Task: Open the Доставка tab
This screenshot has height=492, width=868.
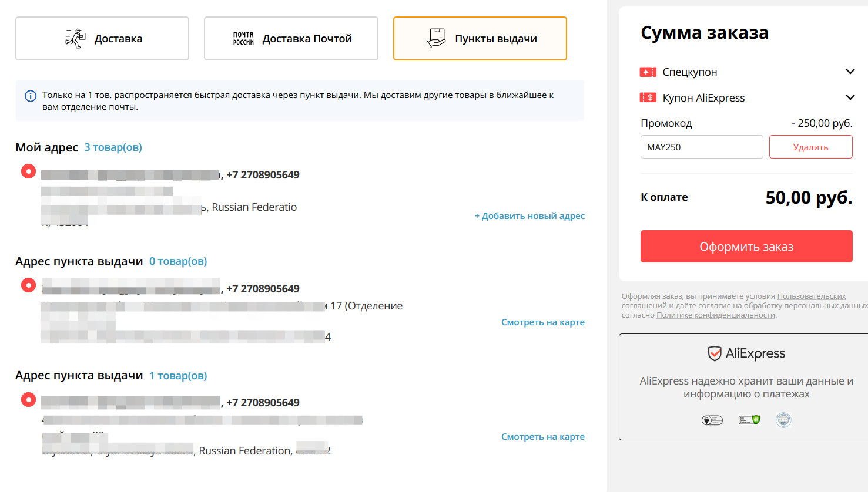Action: pos(102,39)
